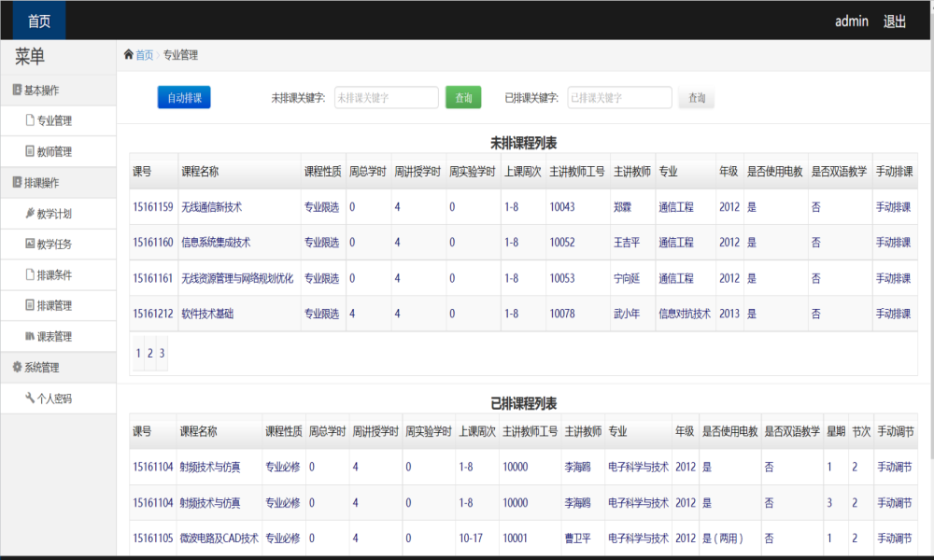Open 排课条件 file icon in sidebar
The height and width of the screenshot is (560, 934).
(30, 274)
